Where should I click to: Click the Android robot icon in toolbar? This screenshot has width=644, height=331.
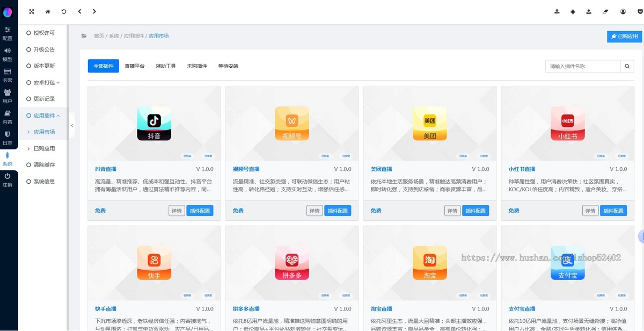pyautogui.click(x=573, y=11)
